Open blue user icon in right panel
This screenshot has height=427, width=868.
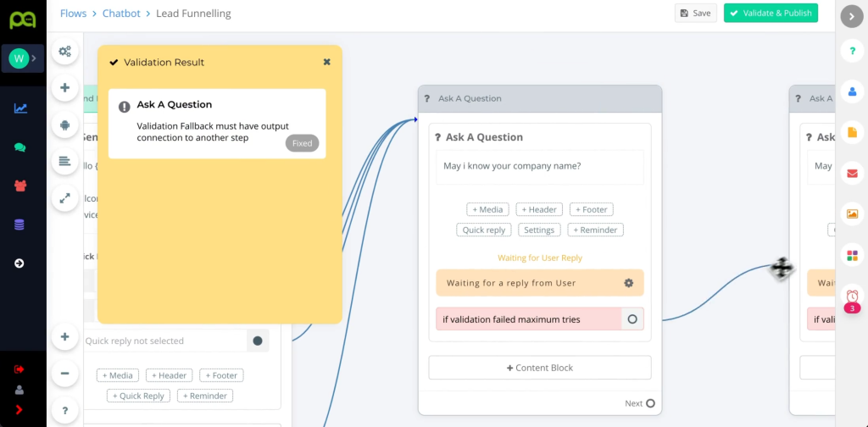853,91
